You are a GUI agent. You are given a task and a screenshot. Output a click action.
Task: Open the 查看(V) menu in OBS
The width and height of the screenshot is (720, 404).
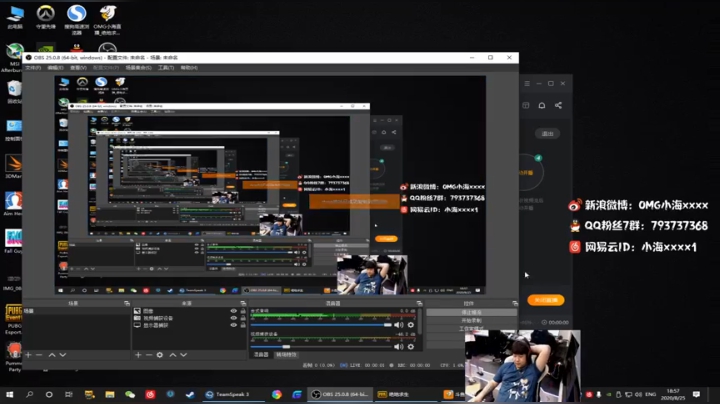point(78,67)
